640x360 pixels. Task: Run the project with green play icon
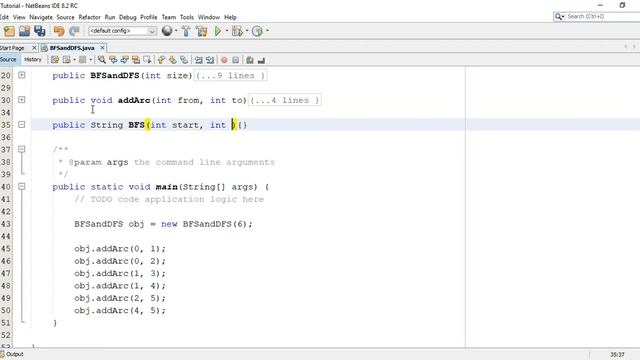(x=218, y=31)
